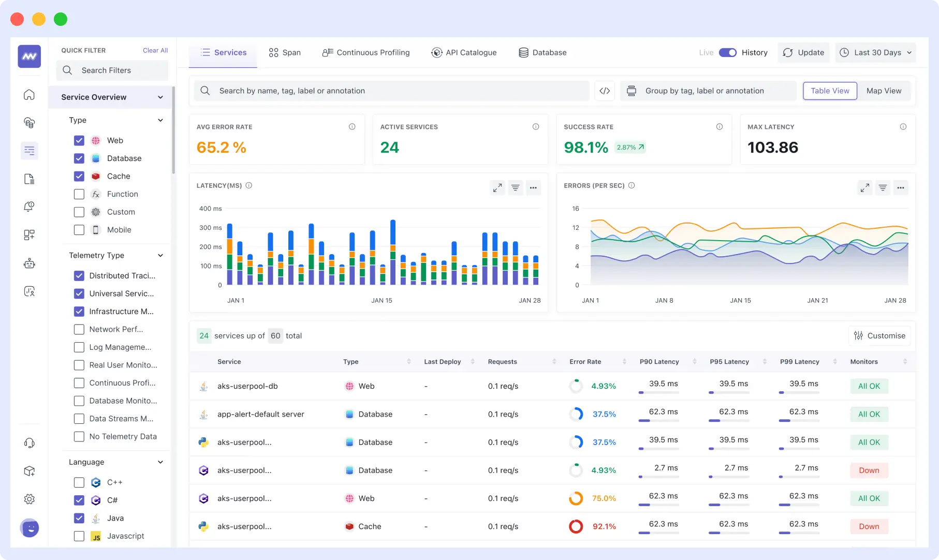
Task: Open the Help headset icon in sidebar
Action: click(x=30, y=443)
